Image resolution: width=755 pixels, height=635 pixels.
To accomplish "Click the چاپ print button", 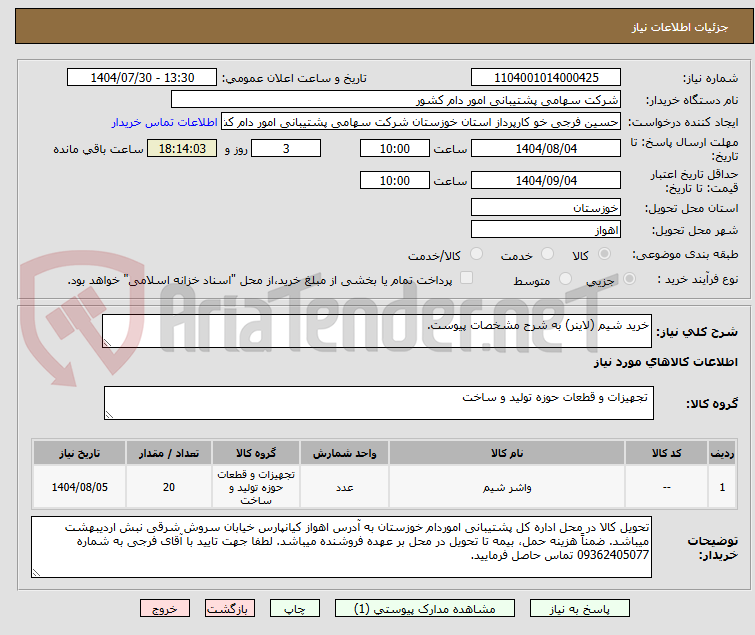I will click(295, 609).
